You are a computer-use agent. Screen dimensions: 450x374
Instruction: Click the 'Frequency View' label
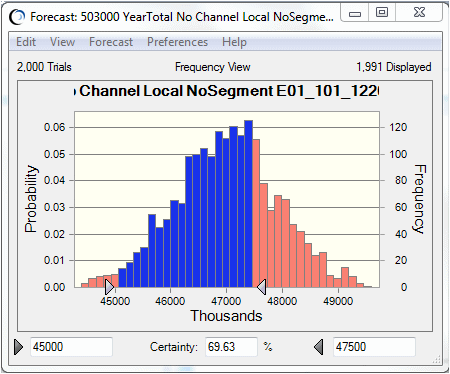coord(213,67)
